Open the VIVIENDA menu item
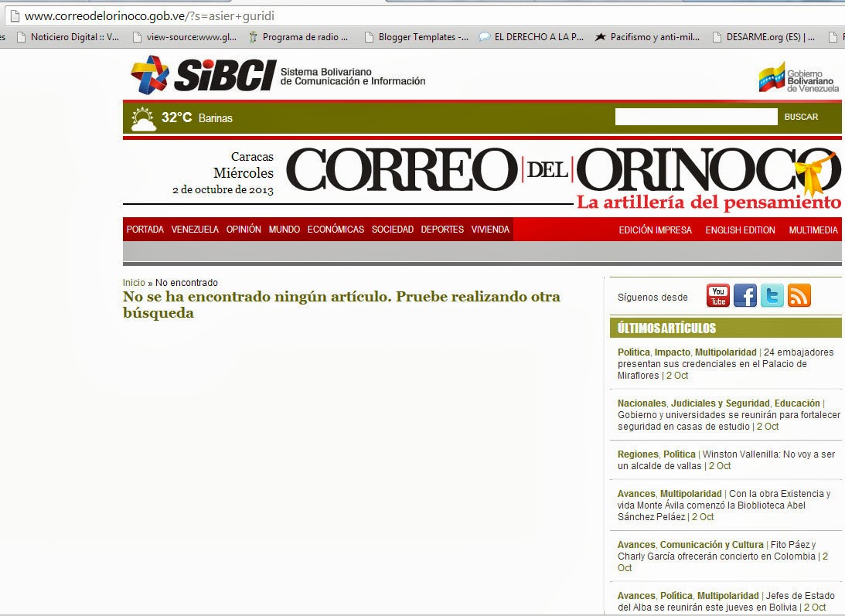Viewport: 845px width, 616px height. click(490, 229)
